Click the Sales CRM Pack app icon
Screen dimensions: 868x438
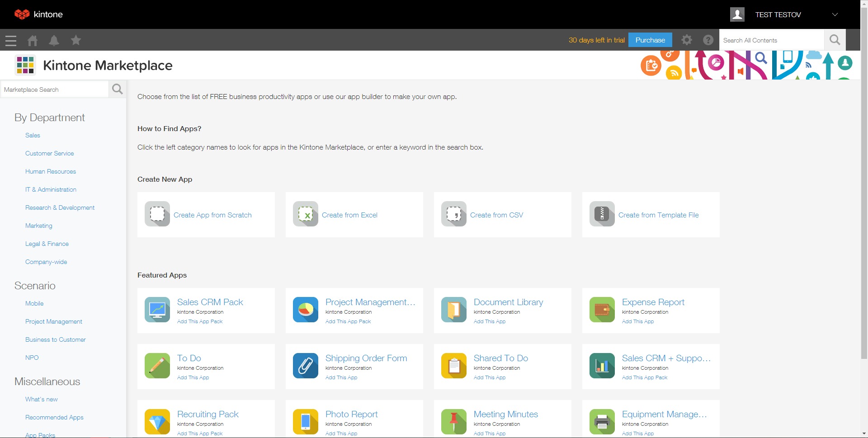click(x=157, y=310)
